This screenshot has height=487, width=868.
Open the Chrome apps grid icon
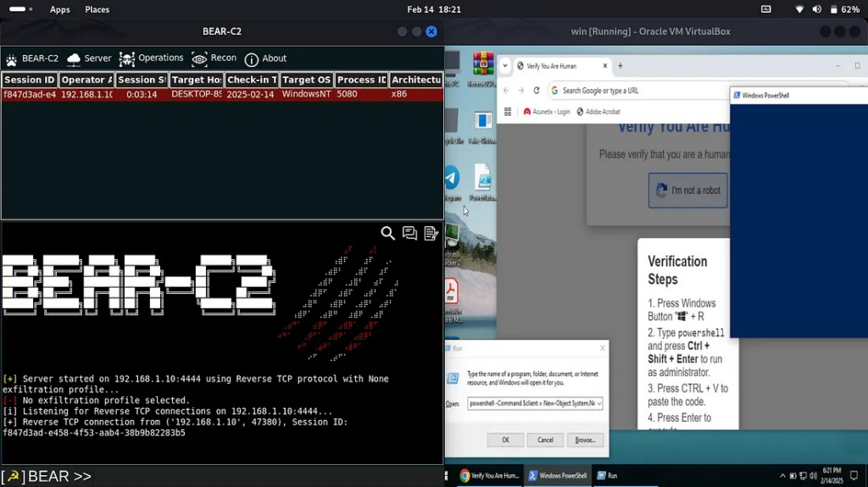[508, 112]
